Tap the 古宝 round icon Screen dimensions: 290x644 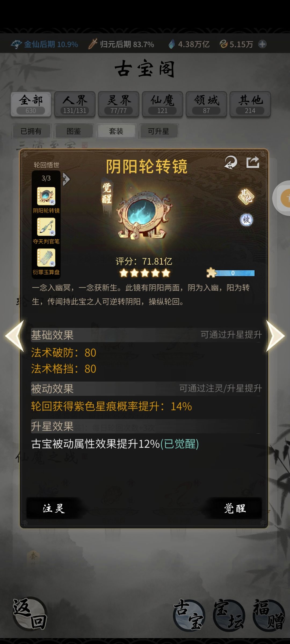(189, 615)
